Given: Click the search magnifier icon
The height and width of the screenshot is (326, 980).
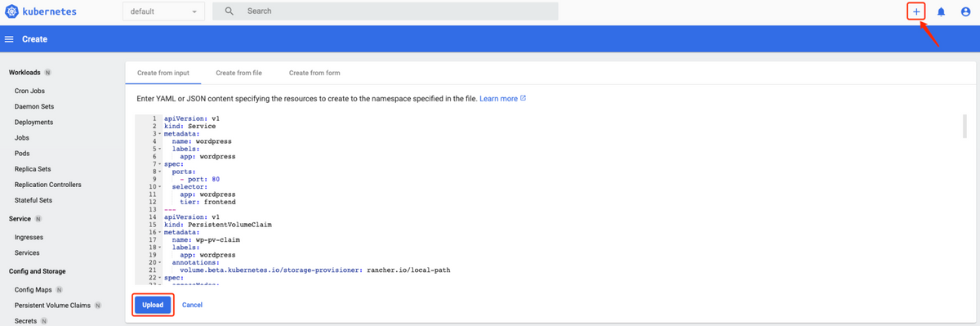Looking at the screenshot, I should [229, 11].
